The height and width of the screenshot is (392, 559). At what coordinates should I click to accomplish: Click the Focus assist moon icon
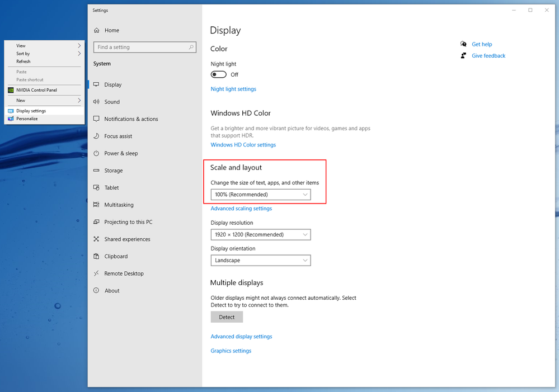point(96,136)
